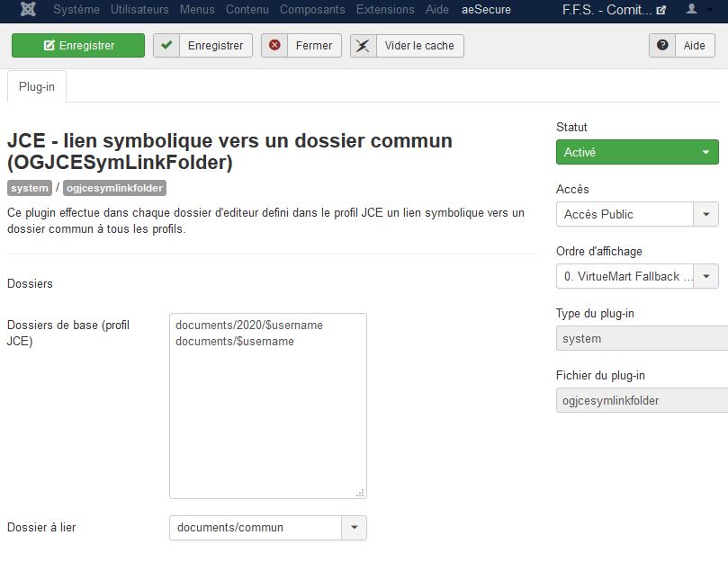Image resolution: width=728 pixels, height=562 pixels.
Task: Click the plugin description paragraph
Action: coord(266,220)
